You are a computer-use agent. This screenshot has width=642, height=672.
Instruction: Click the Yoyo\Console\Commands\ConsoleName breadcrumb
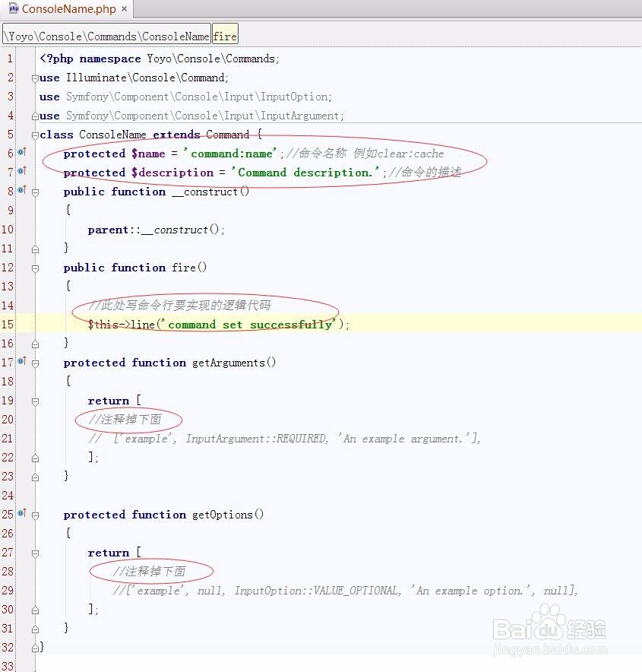105,35
